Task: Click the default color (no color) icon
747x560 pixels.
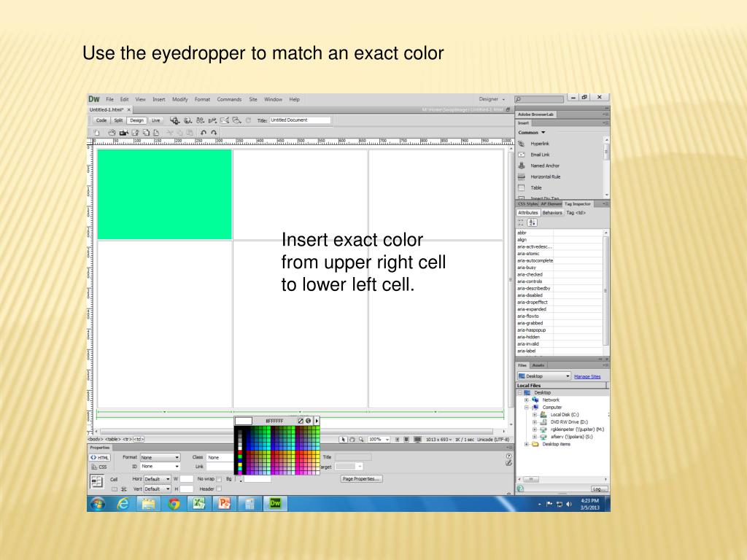Action: tap(301, 421)
